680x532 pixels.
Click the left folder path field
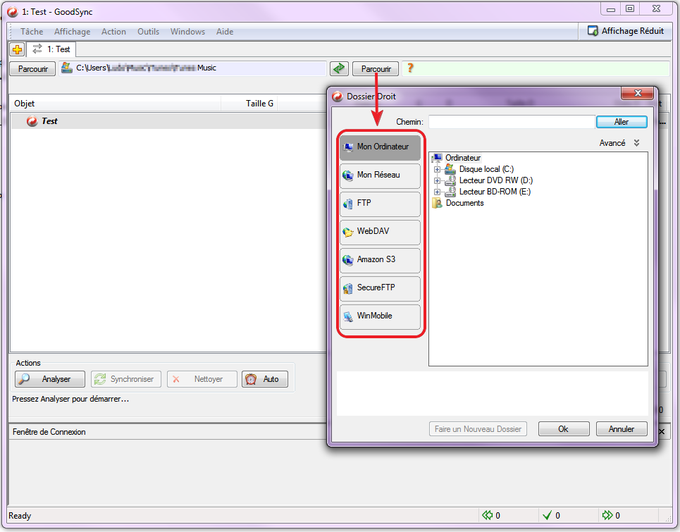tap(193, 68)
